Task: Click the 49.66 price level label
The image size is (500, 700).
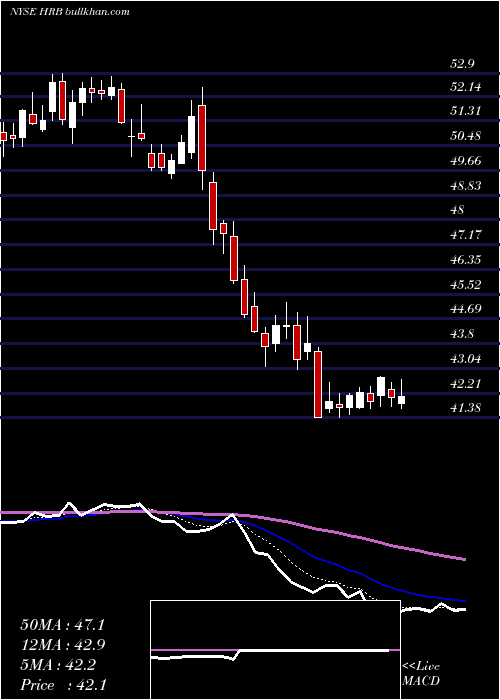Action: [466, 161]
